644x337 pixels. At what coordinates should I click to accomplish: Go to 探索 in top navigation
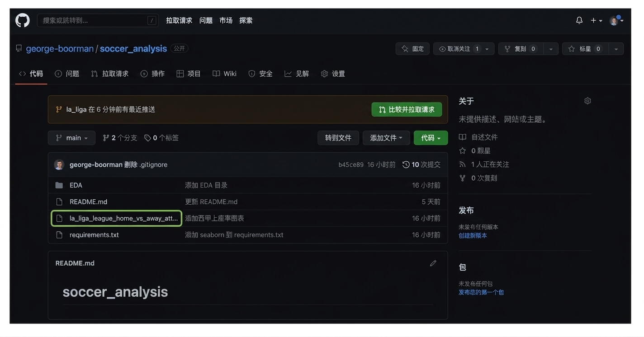[x=246, y=20]
